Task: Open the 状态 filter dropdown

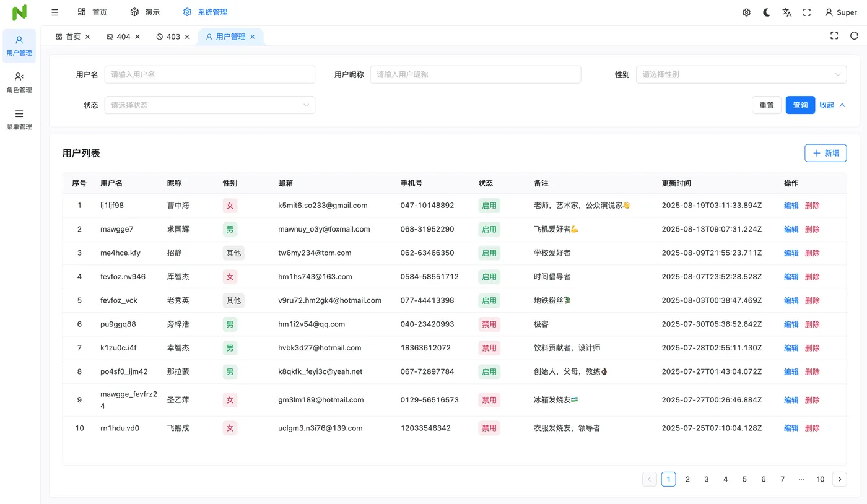Action: pyautogui.click(x=210, y=105)
